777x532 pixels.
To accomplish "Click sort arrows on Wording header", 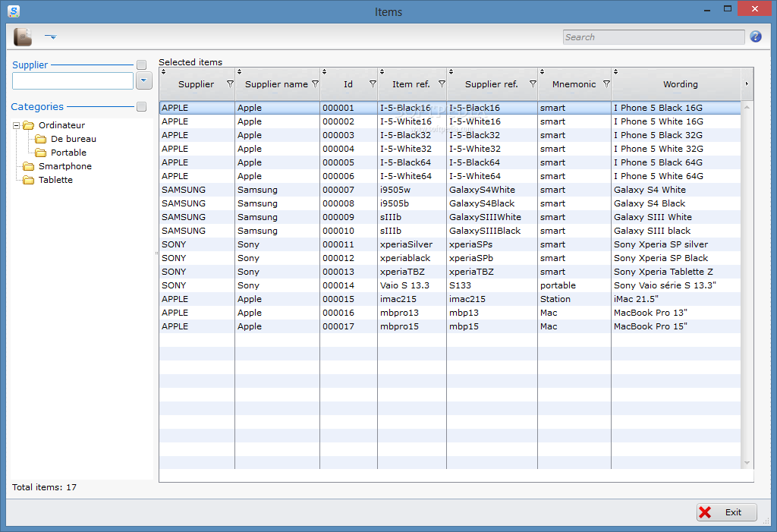I will click(615, 72).
